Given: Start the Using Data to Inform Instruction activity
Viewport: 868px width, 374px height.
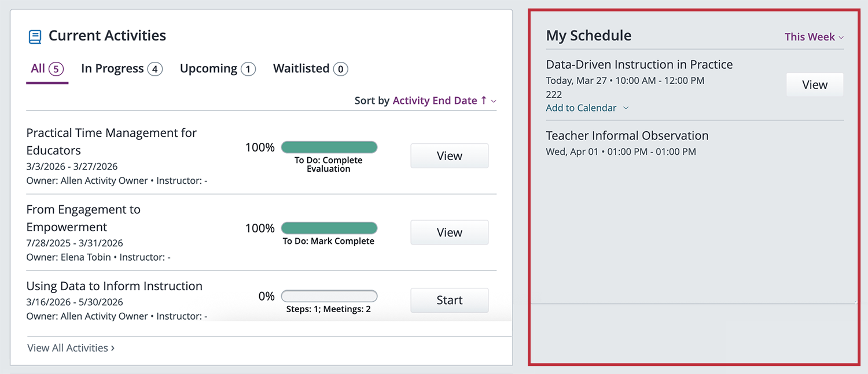Looking at the screenshot, I should pos(449,300).
